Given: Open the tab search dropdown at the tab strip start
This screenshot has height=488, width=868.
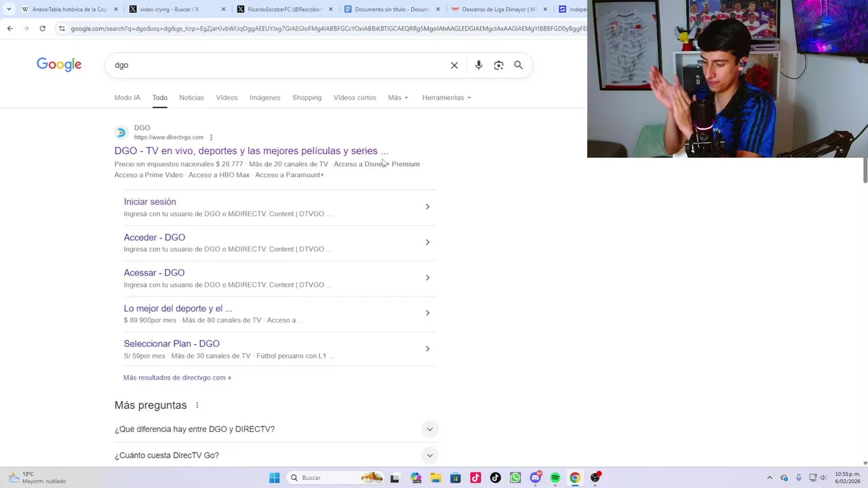Looking at the screenshot, I should 8,9.
